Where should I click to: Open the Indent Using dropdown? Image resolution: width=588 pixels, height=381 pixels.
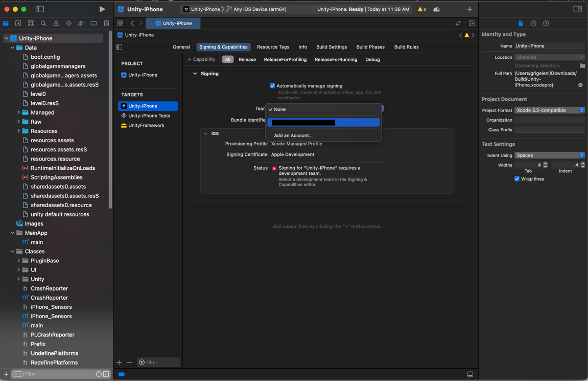(549, 155)
